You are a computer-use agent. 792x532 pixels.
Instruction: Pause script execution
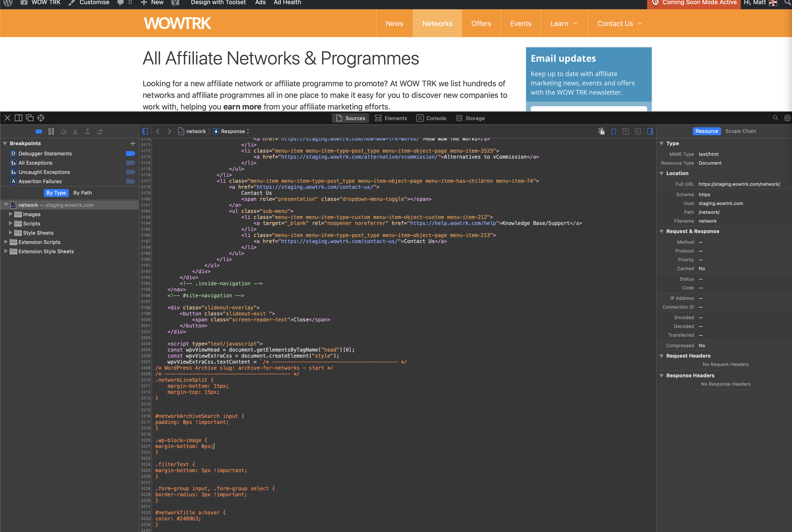point(51,131)
